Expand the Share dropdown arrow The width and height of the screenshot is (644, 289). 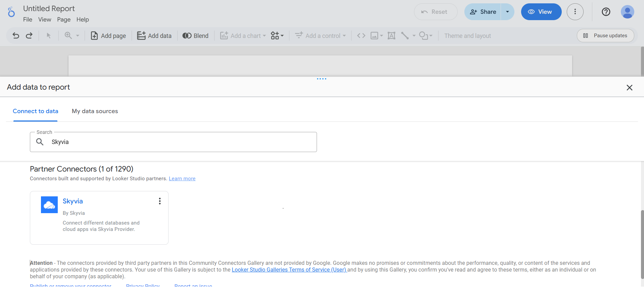507,12
